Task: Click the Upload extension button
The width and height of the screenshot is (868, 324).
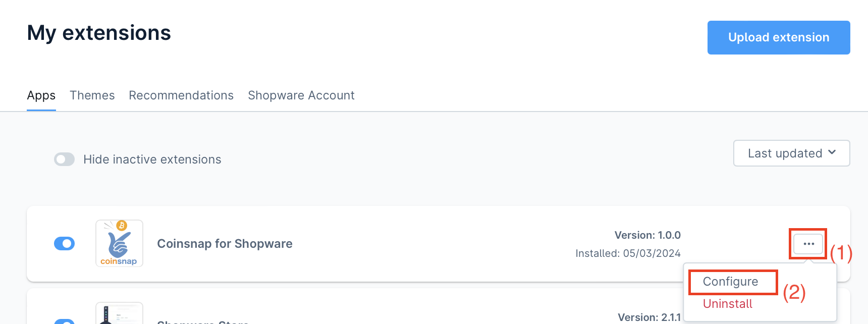Action: (778, 37)
